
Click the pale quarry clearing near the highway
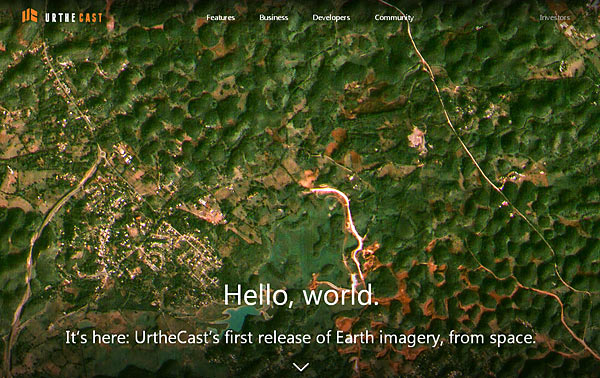pos(417,141)
